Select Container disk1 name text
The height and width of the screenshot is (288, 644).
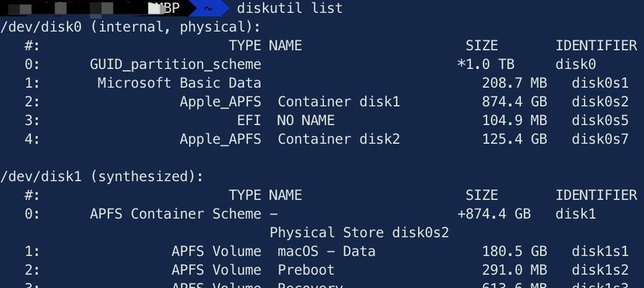tap(339, 102)
